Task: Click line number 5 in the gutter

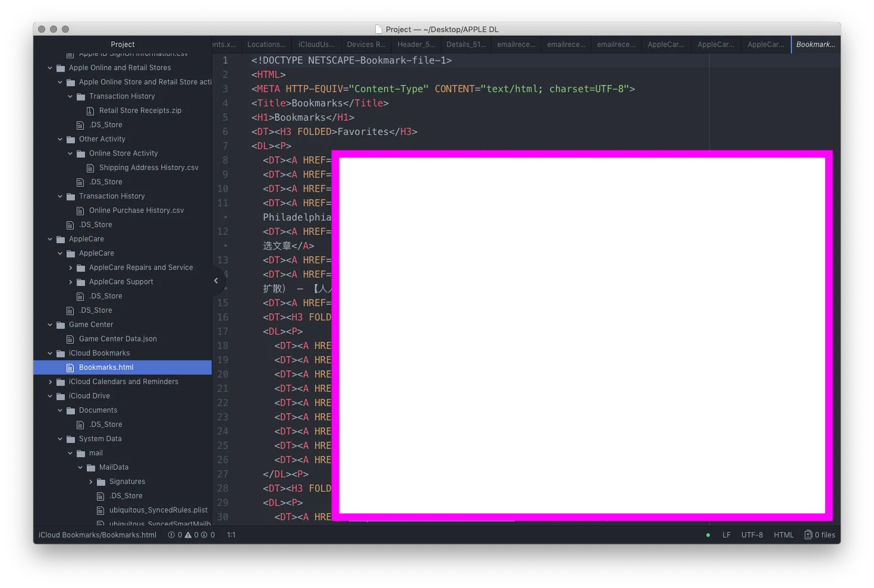Action: click(x=225, y=118)
